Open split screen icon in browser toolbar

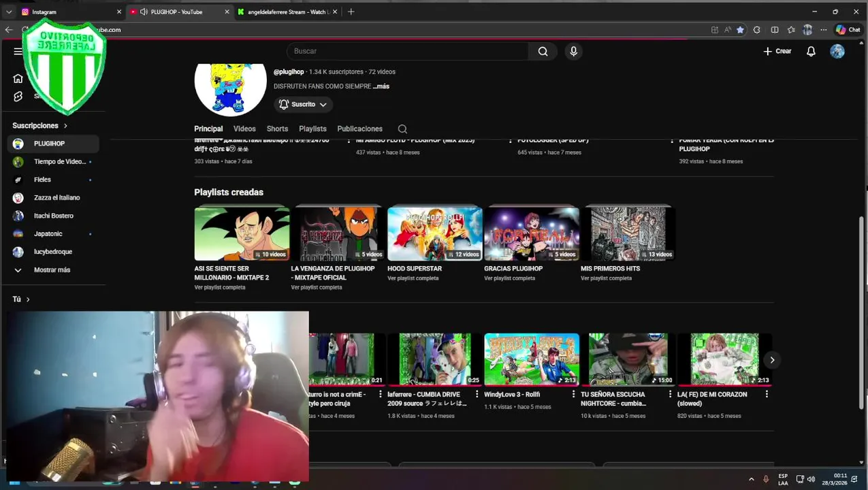(775, 30)
